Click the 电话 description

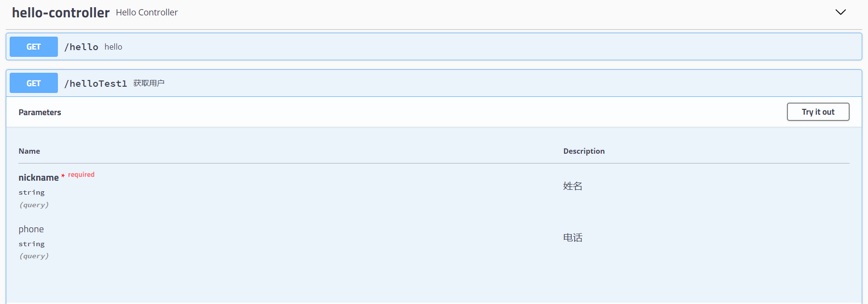(x=573, y=238)
